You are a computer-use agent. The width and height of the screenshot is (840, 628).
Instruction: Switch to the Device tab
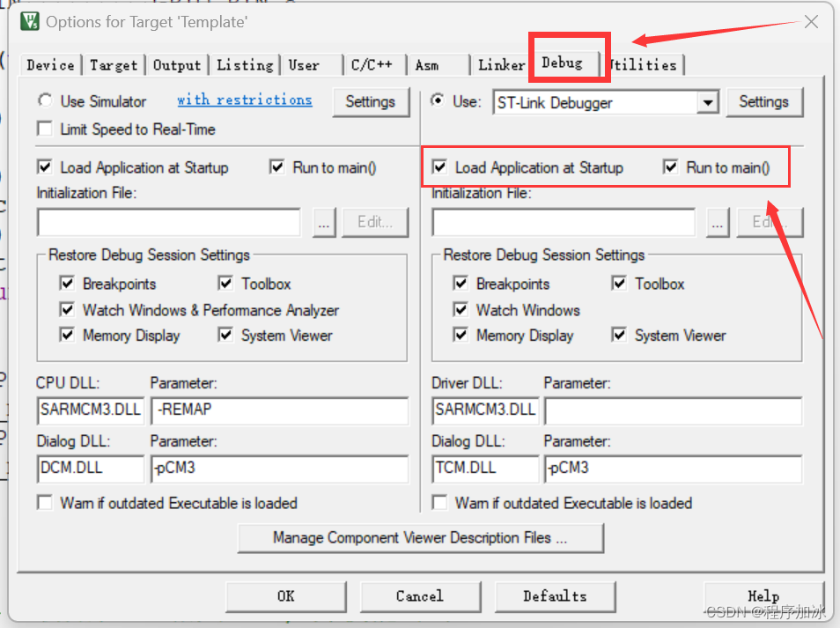pyautogui.click(x=50, y=65)
